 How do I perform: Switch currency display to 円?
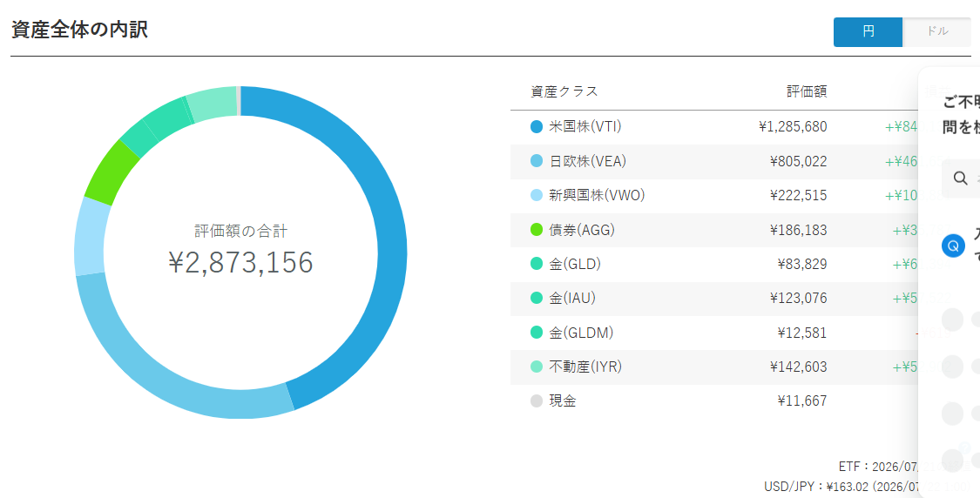tap(868, 32)
